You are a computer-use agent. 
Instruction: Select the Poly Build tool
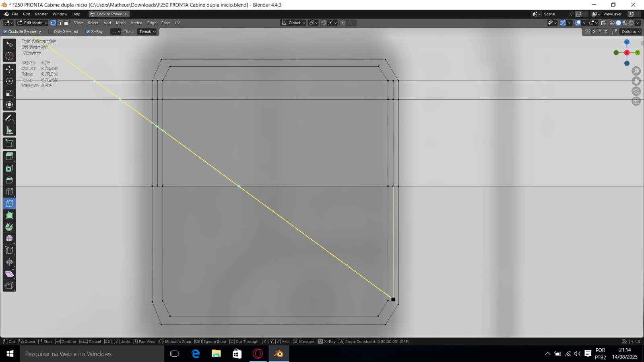(10, 215)
